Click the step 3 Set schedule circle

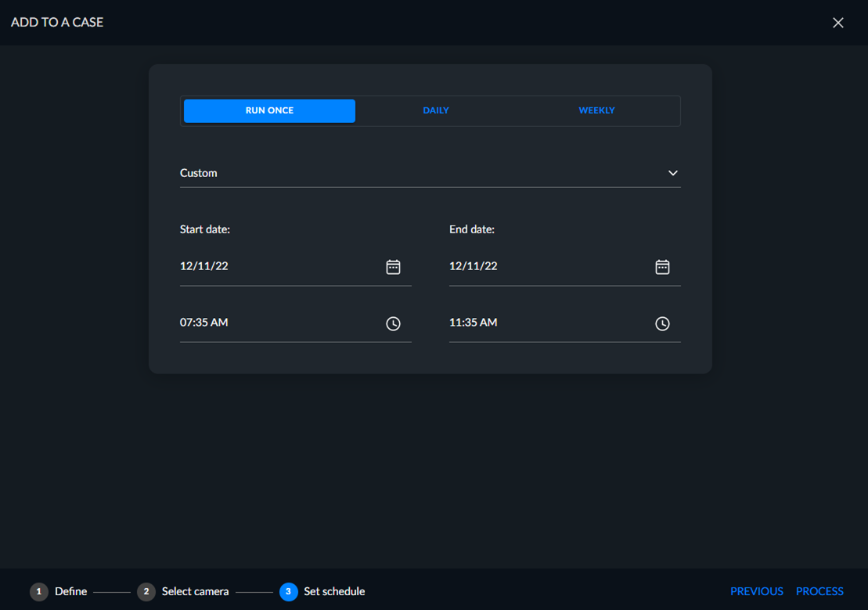coord(288,592)
